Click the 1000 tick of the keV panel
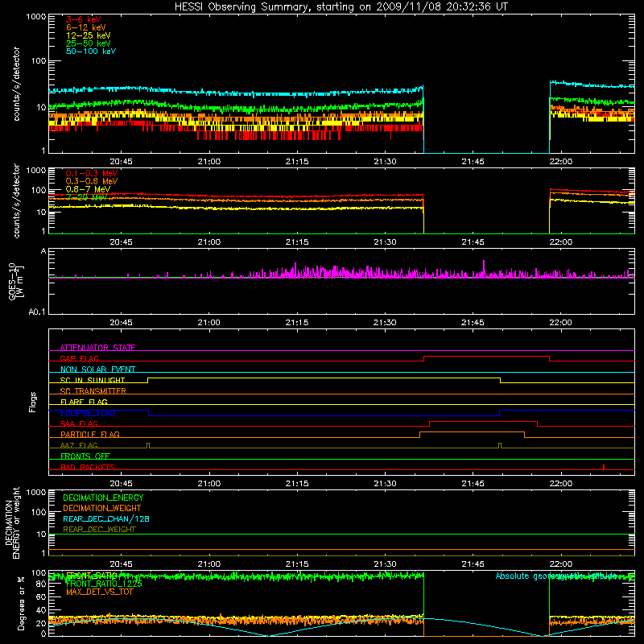The image size is (644, 644). 36,17
